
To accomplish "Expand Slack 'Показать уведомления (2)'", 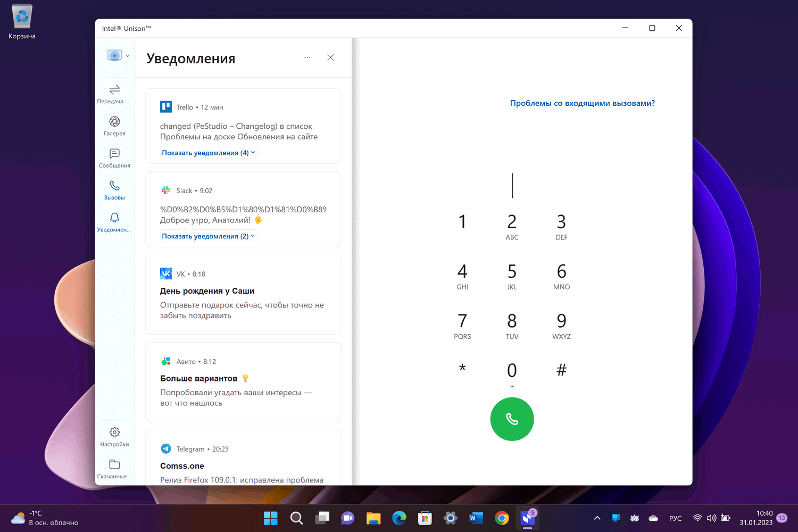I will point(209,236).
